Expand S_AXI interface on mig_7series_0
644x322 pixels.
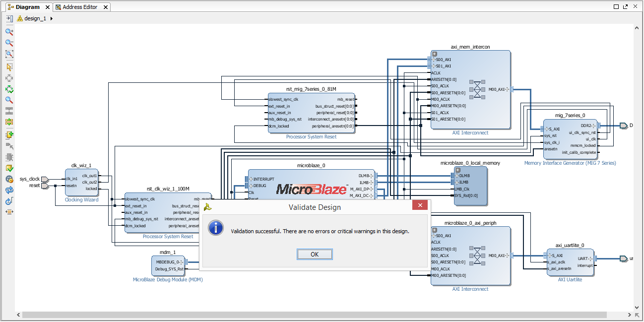click(546, 129)
